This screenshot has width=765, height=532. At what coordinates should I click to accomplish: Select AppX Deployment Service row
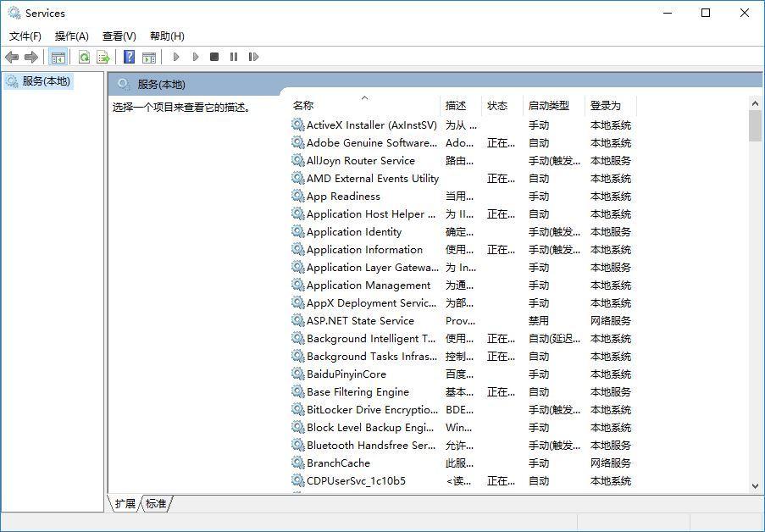pyautogui.click(x=463, y=302)
